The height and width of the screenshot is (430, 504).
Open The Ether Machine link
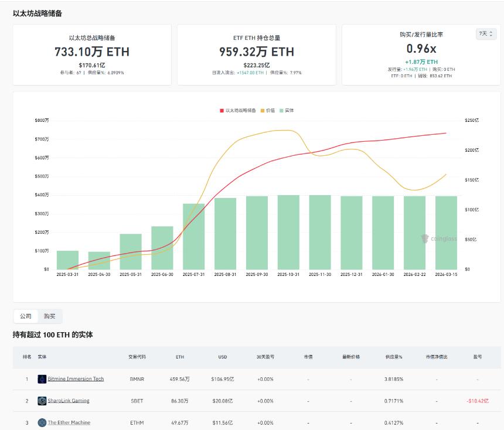pyautogui.click(x=69, y=422)
